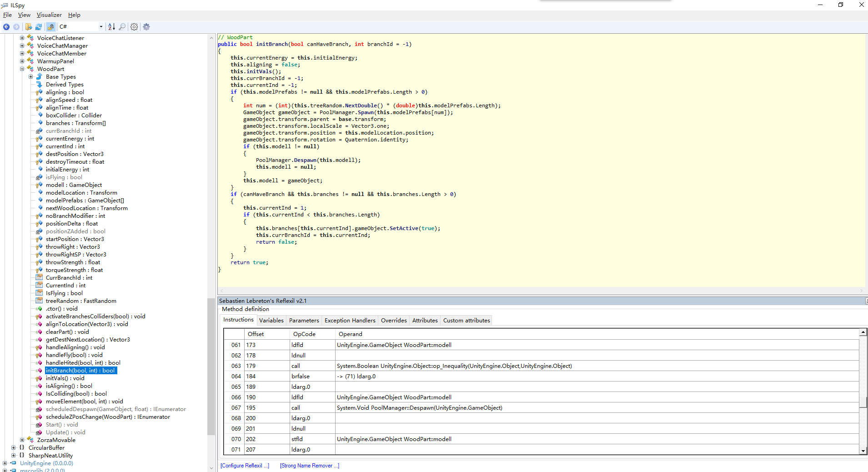Expand the SharpNeat.Utility namespace node
This screenshot has height=472, width=868.
(x=13, y=456)
